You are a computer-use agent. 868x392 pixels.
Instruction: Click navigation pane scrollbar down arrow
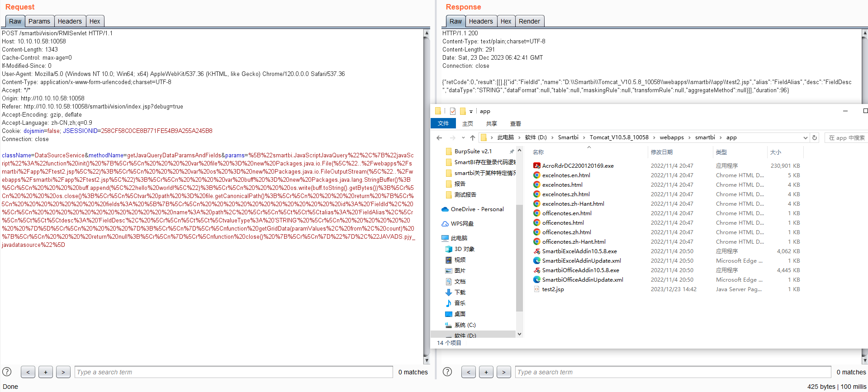(519, 334)
